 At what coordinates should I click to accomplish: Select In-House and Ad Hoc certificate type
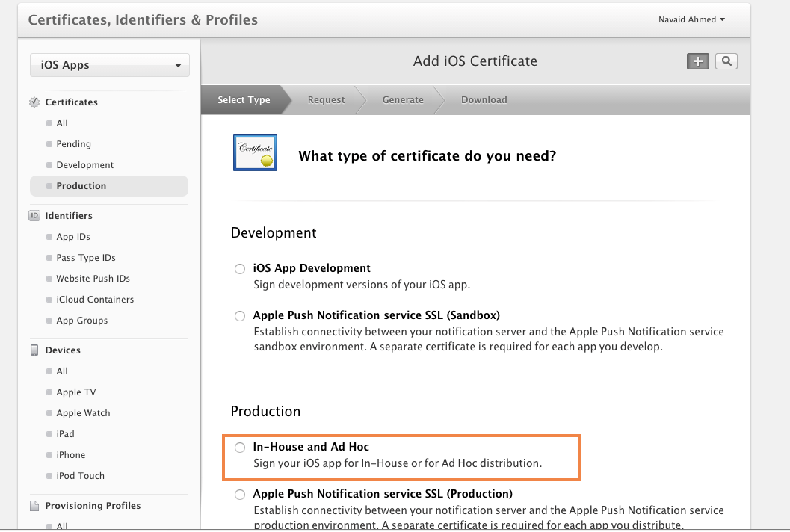240,447
